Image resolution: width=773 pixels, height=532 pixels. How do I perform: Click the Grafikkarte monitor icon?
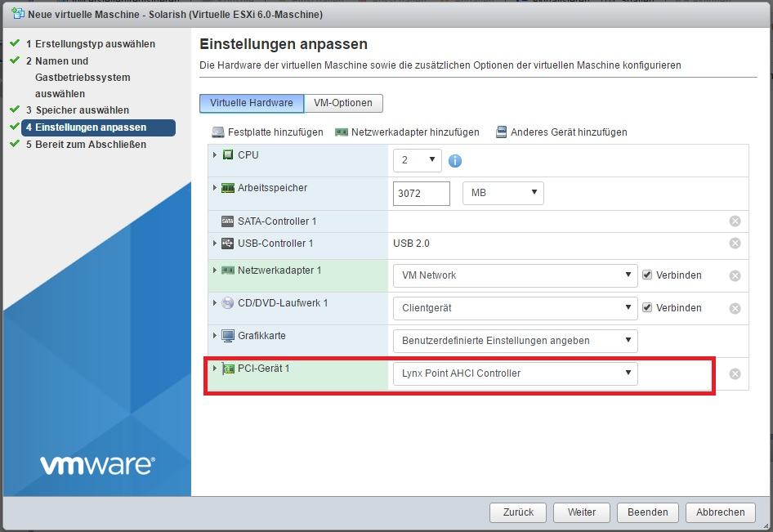[x=228, y=336]
